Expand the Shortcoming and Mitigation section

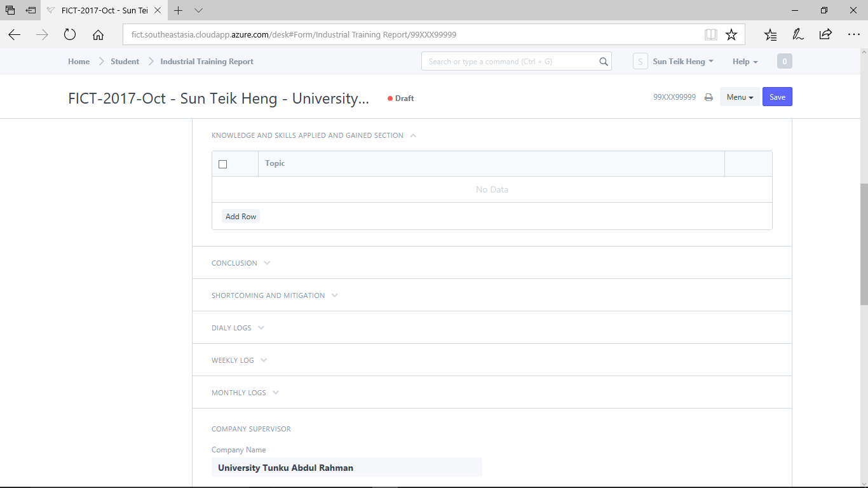pos(275,295)
